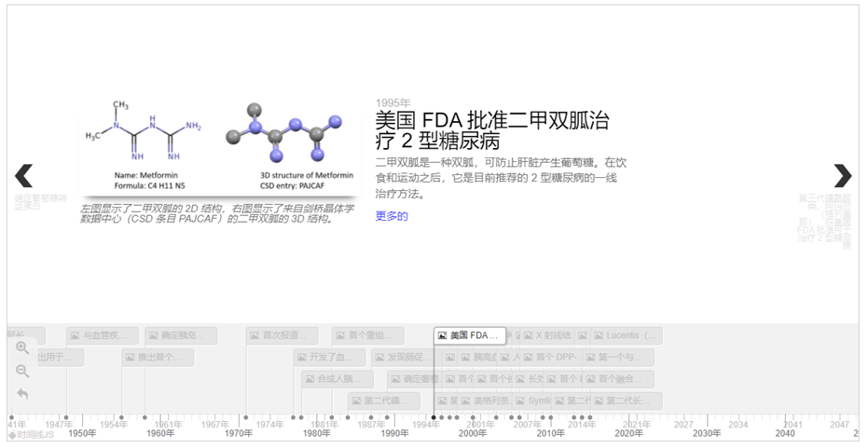
Task: Return to timeline start with back arrow
Action: 22,394
